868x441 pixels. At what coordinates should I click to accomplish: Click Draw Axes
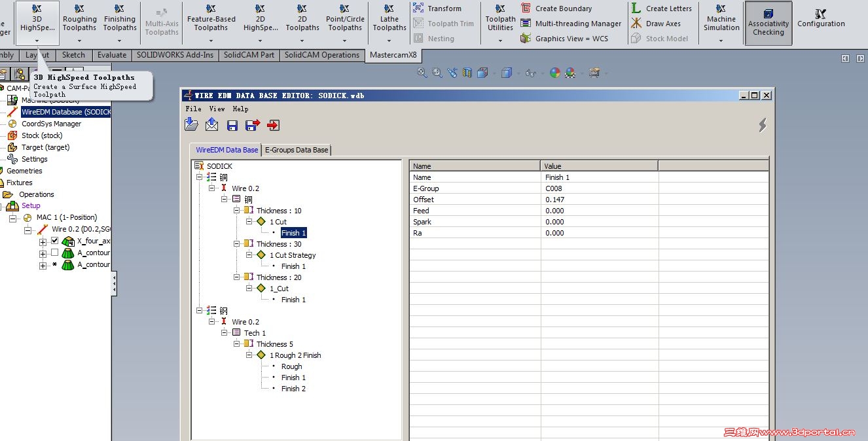655,24
